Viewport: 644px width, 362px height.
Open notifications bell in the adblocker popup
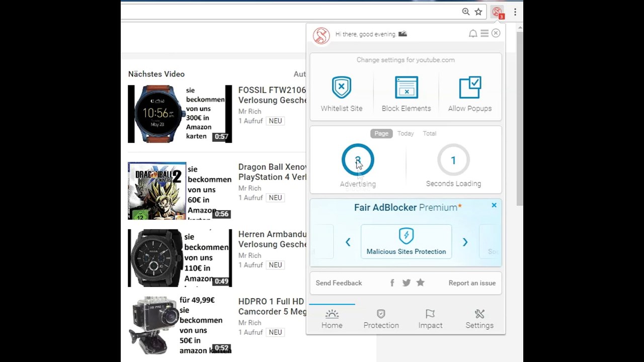tap(473, 34)
